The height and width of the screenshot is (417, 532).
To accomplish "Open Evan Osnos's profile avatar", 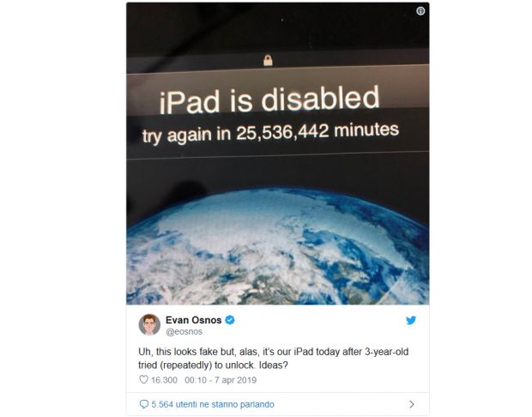I will click(x=149, y=324).
